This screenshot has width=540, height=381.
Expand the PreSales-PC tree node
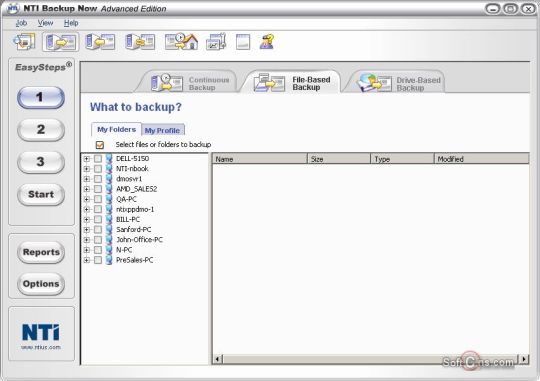click(87, 260)
